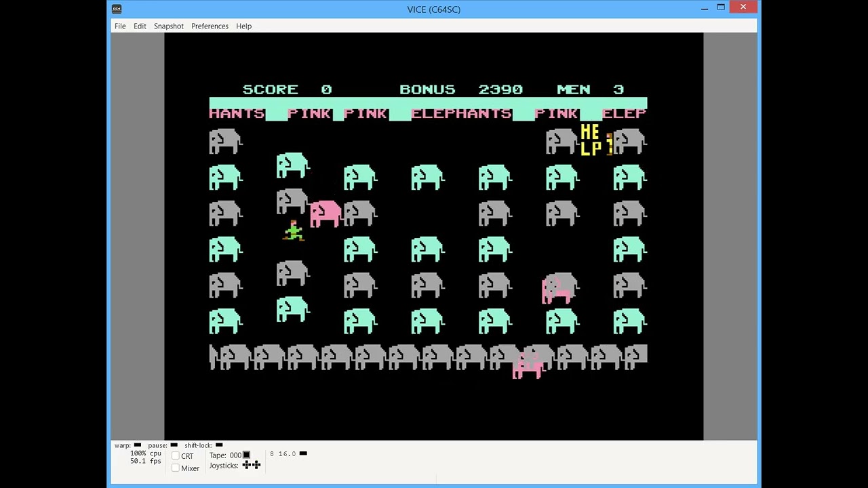
Task: Click the solid pink elephant sprite
Action: (326, 213)
